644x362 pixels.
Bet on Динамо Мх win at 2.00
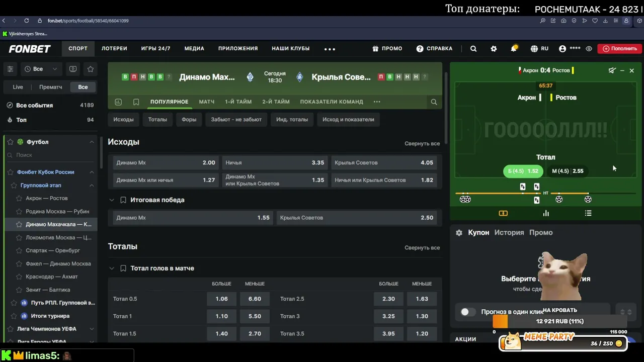point(166,163)
